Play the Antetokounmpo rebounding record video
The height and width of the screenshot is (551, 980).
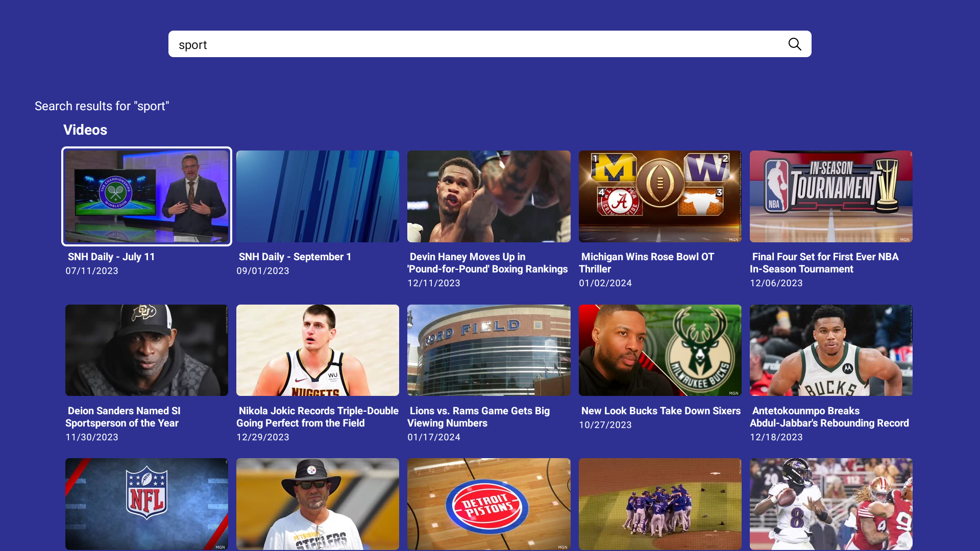coord(830,350)
